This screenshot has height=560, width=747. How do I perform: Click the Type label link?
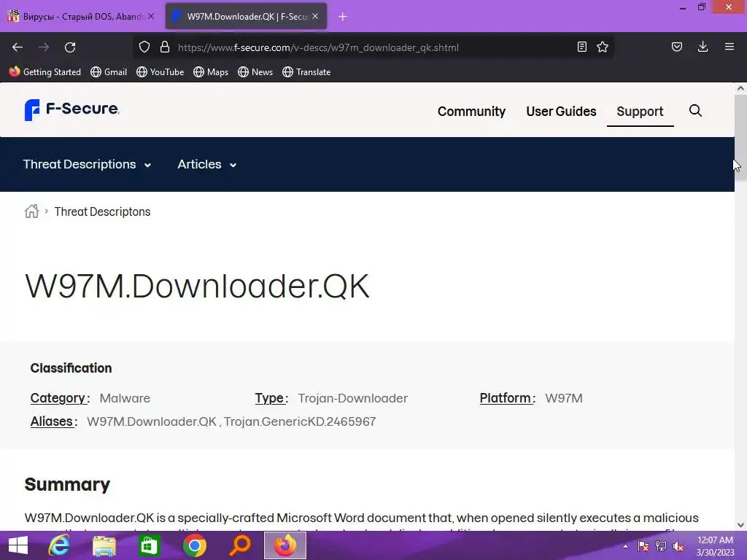point(269,398)
